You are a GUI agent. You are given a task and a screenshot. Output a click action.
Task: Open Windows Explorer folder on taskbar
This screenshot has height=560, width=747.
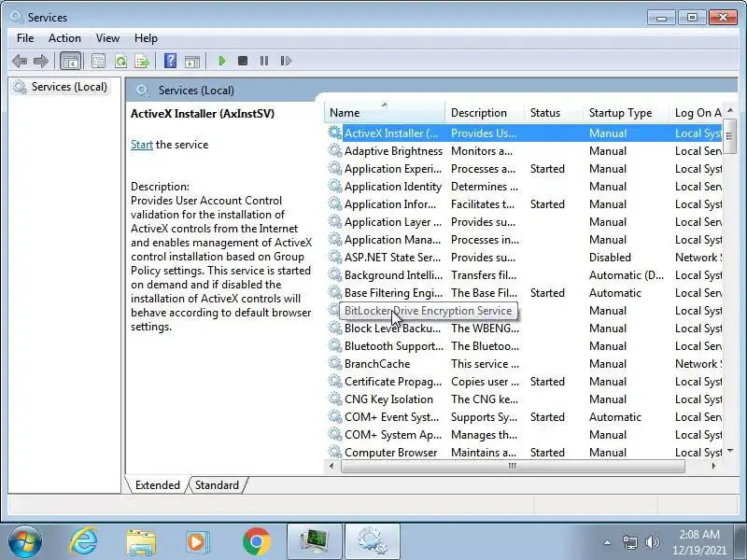(141, 542)
